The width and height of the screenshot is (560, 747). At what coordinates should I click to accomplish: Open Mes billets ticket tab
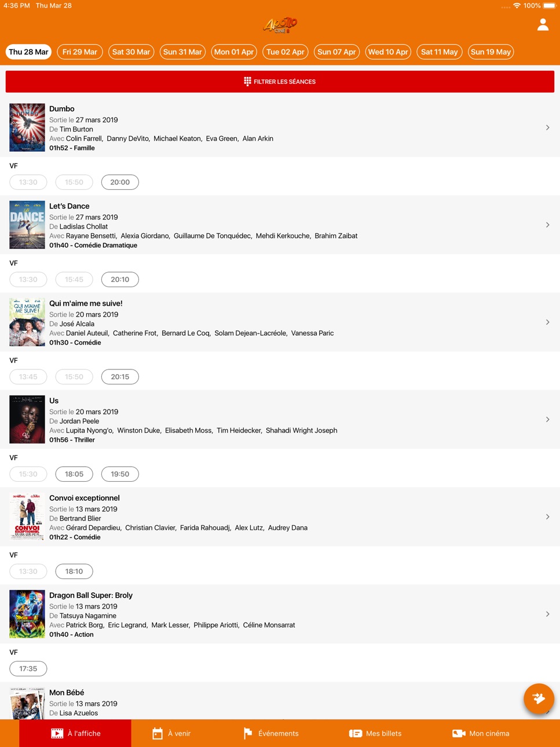375,733
